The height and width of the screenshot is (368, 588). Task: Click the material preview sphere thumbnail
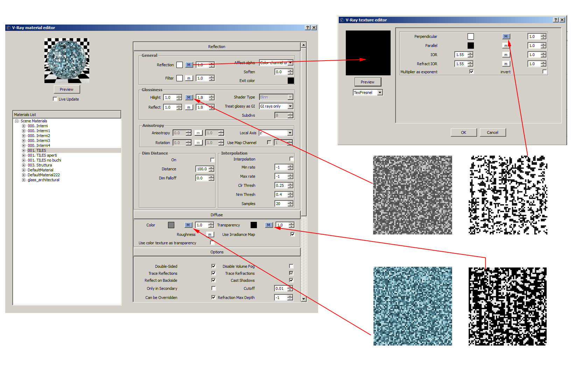click(67, 61)
